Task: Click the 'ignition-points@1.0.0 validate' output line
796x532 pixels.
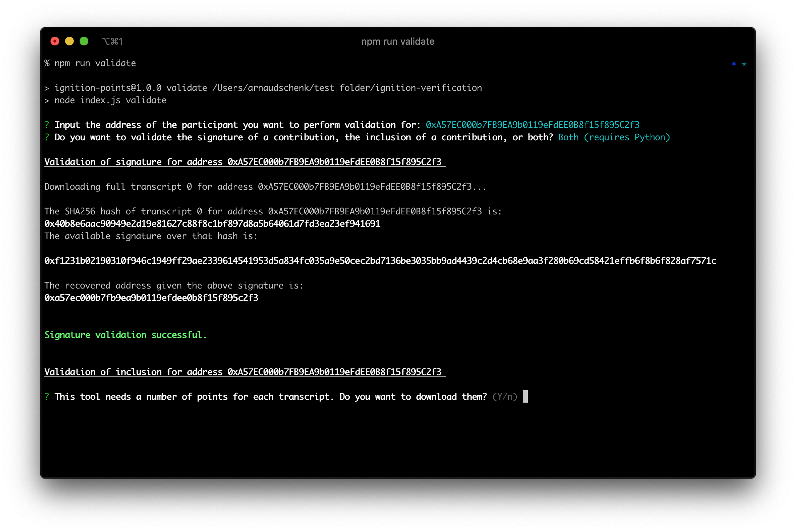Action: [x=263, y=88]
